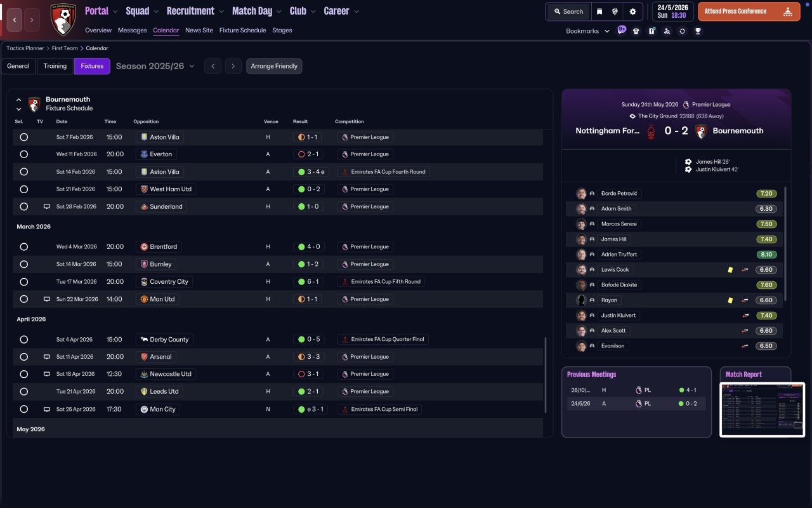Open the Sunderland opposition link
The height and width of the screenshot is (508, 812).
click(x=162, y=206)
